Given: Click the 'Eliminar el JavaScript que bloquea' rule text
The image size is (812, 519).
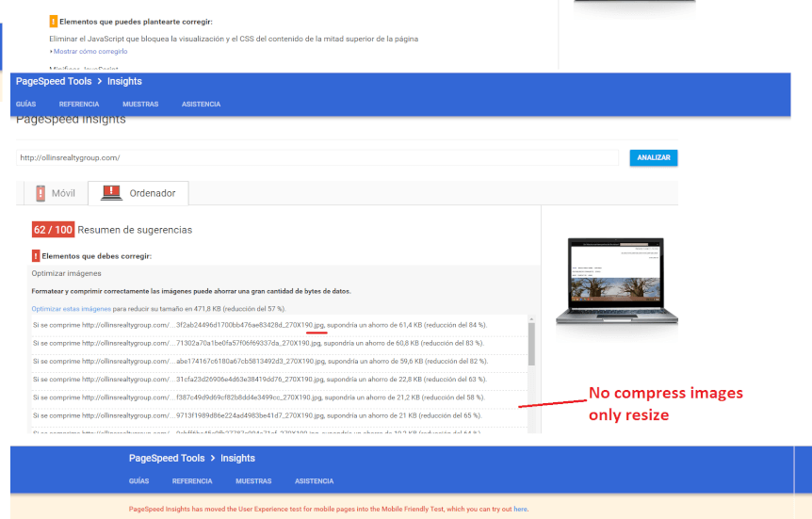Looking at the screenshot, I should (x=234, y=39).
